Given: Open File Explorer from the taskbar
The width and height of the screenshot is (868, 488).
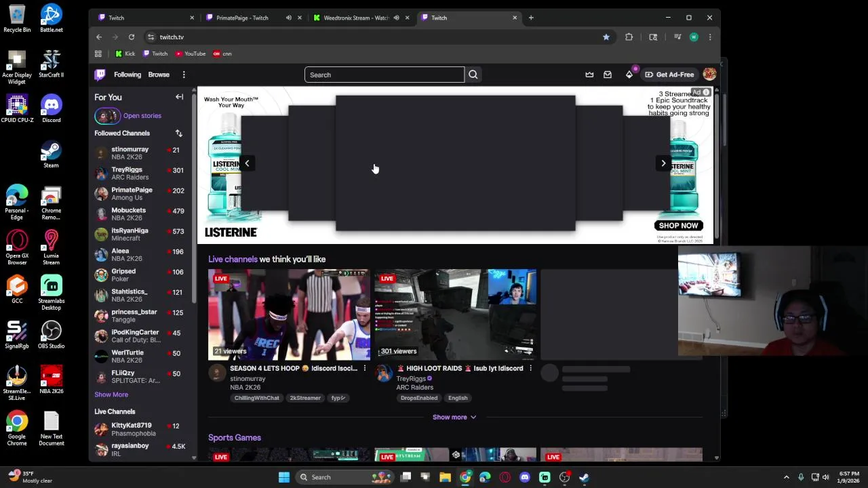Looking at the screenshot, I should [445, 477].
